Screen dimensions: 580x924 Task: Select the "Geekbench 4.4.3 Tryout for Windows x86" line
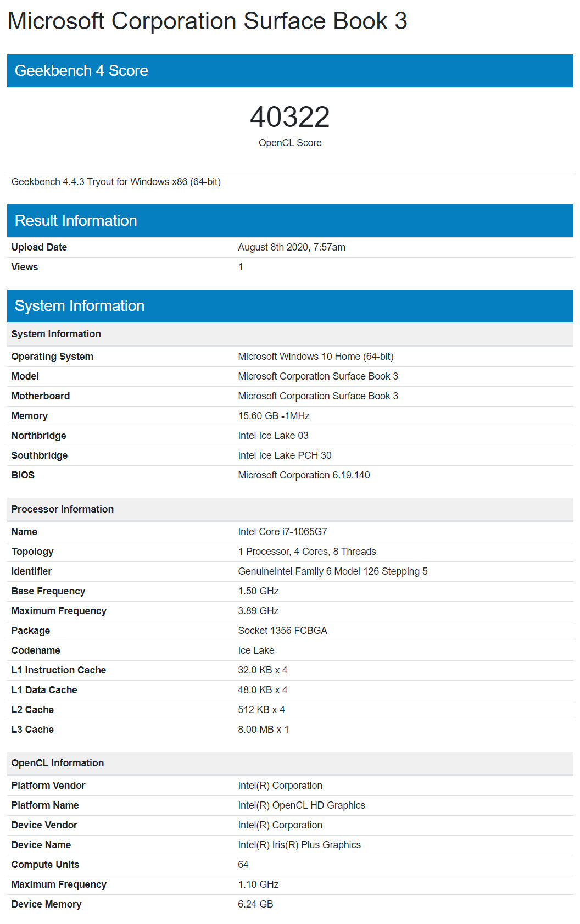[x=116, y=182]
